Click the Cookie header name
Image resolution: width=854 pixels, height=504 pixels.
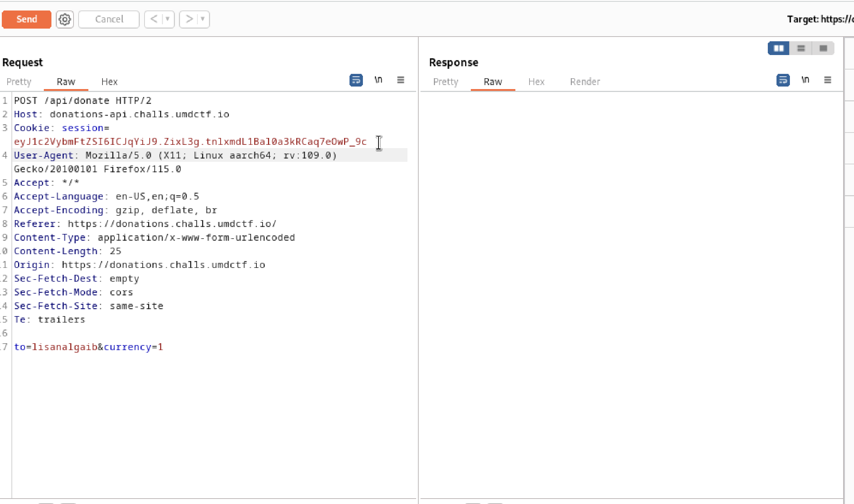pyautogui.click(x=32, y=128)
